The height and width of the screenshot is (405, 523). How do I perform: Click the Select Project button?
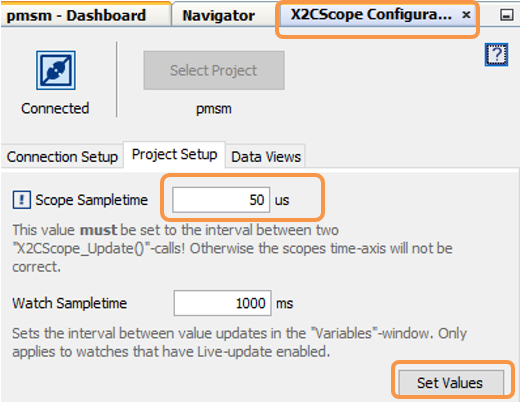pos(214,70)
